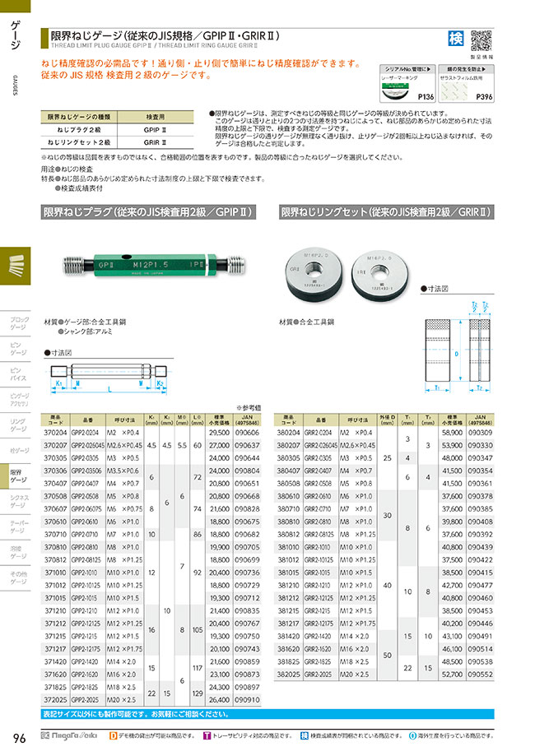Click the blue 検 inspection icon at top
This screenshot has width=535, height=756.
[x=456, y=39]
